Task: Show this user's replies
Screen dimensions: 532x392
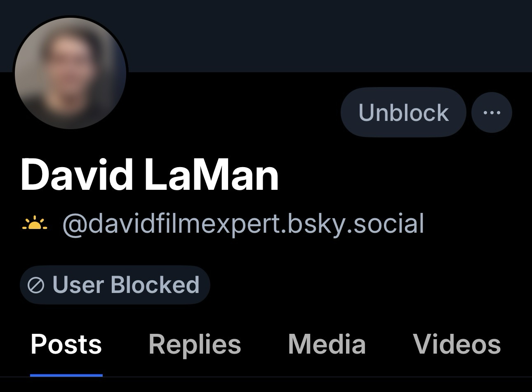Action: (x=195, y=345)
